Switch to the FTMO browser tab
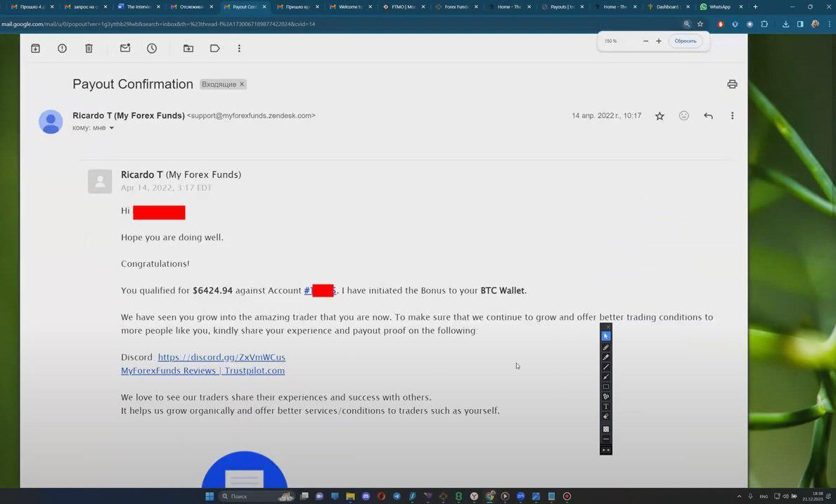 click(404, 7)
